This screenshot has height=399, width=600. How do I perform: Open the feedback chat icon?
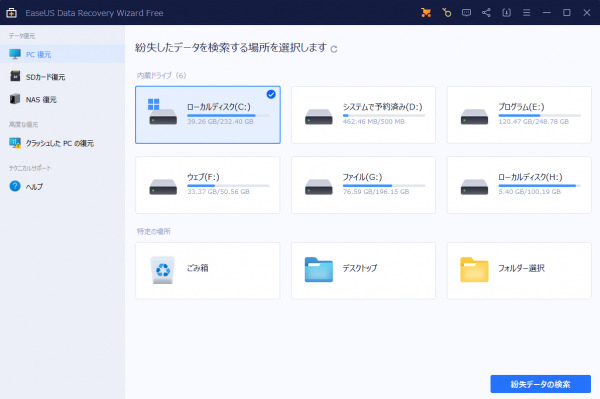(x=466, y=13)
